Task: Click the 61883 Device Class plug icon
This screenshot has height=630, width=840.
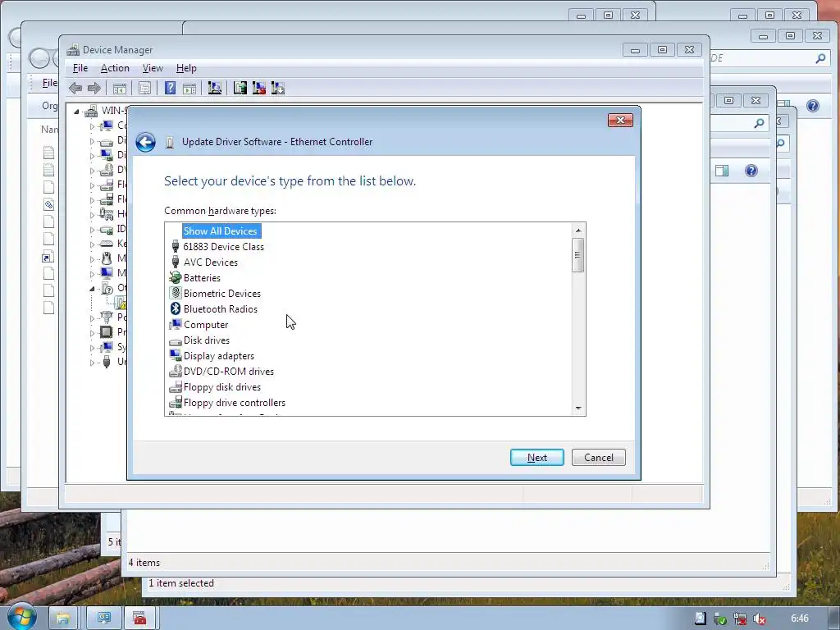Action: [176, 246]
